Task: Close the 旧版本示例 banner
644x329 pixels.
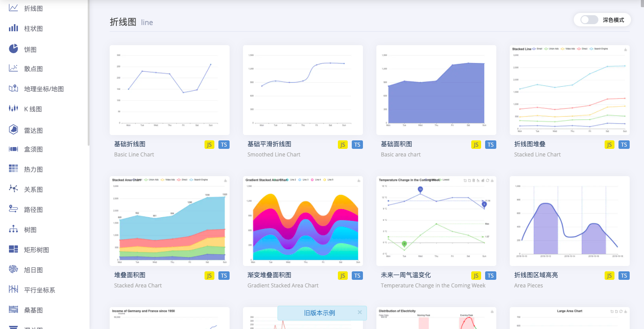Action: (x=360, y=312)
